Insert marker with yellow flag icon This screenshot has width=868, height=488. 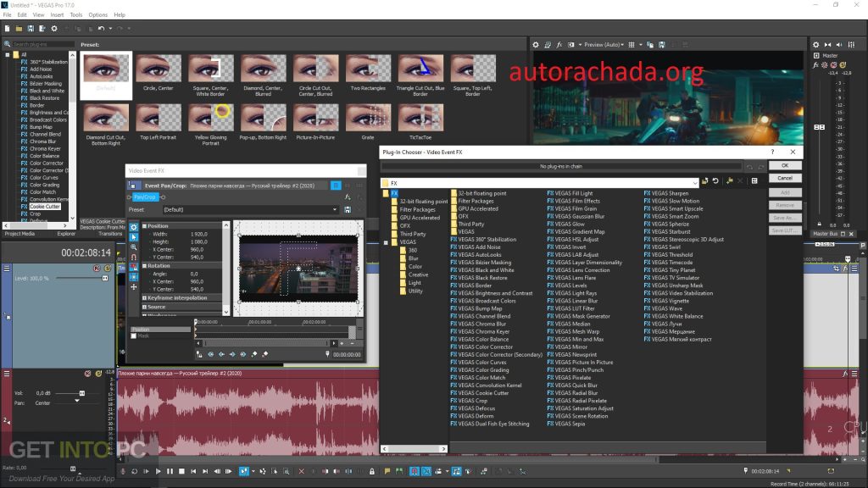click(x=387, y=471)
